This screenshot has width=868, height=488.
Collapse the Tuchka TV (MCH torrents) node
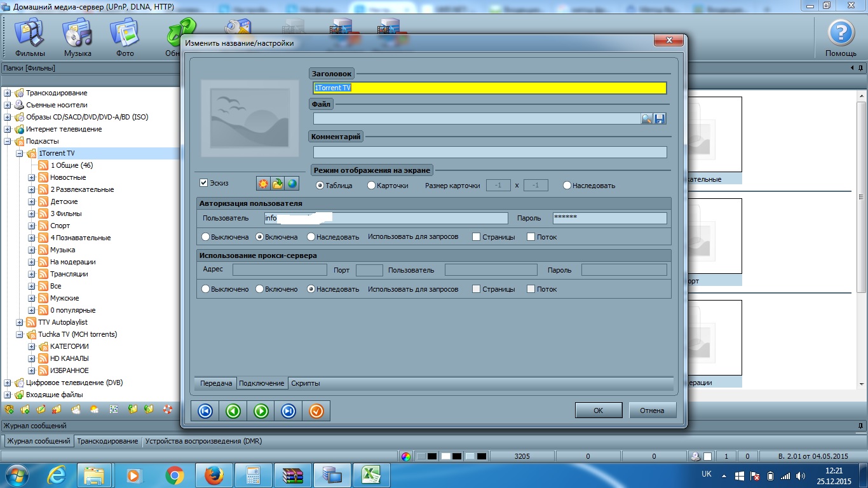[x=20, y=334]
